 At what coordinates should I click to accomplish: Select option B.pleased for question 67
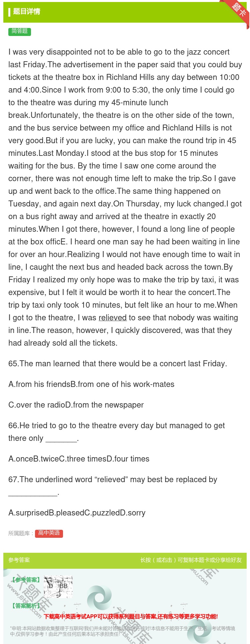[66, 513]
